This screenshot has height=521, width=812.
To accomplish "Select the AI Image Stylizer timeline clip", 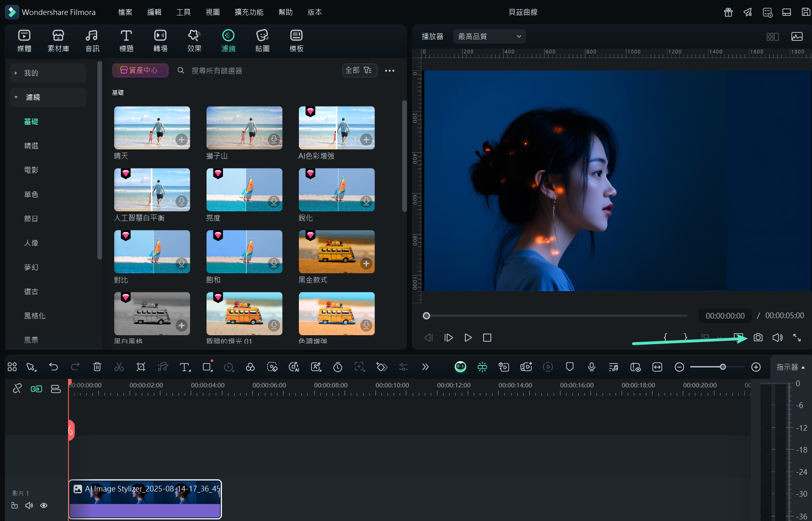I will pyautogui.click(x=145, y=499).
